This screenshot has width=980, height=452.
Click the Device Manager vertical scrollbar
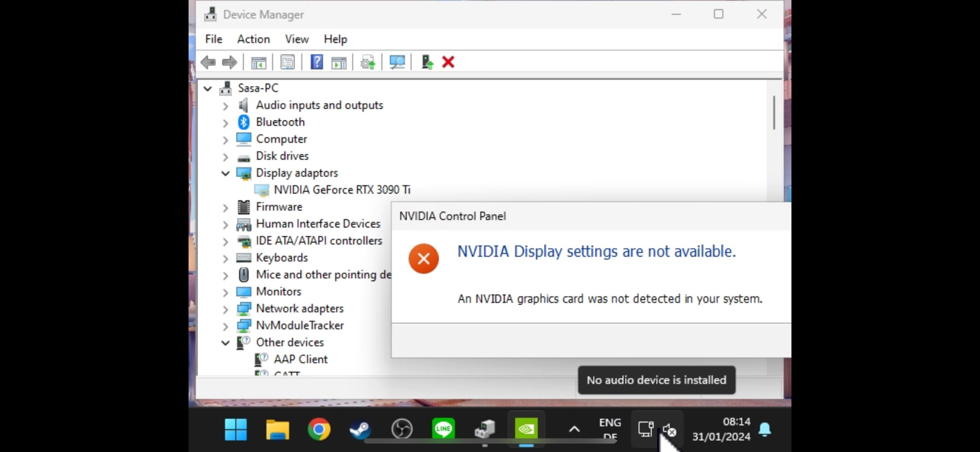click(774, 113)
